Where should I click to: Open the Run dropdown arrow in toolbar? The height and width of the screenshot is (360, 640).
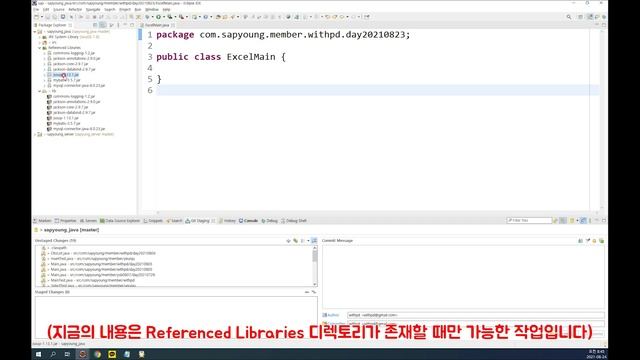(x=163, y=17)
